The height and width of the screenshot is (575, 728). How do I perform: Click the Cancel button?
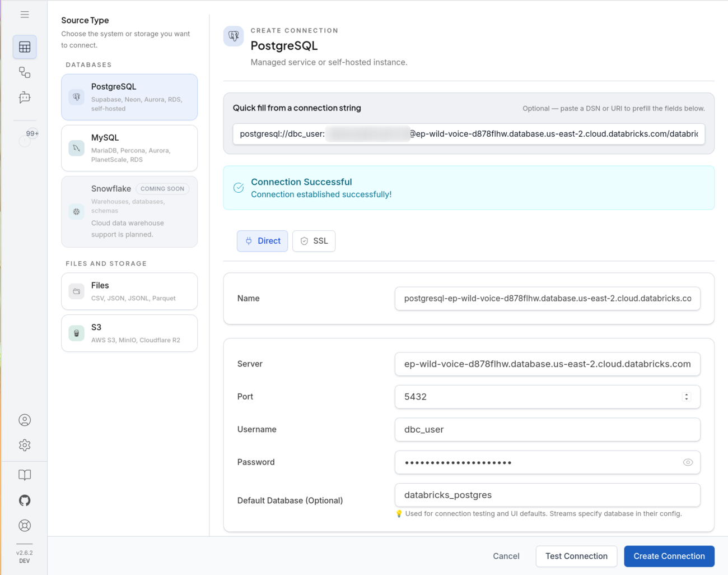[506, 556]
